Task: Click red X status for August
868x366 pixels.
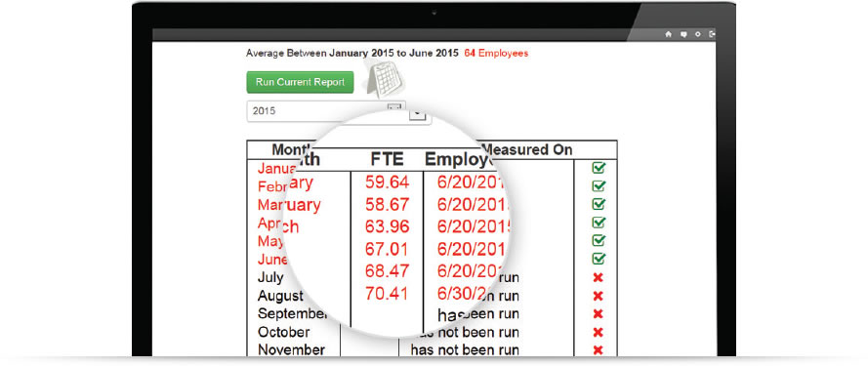Action: [x=598, y=296]
